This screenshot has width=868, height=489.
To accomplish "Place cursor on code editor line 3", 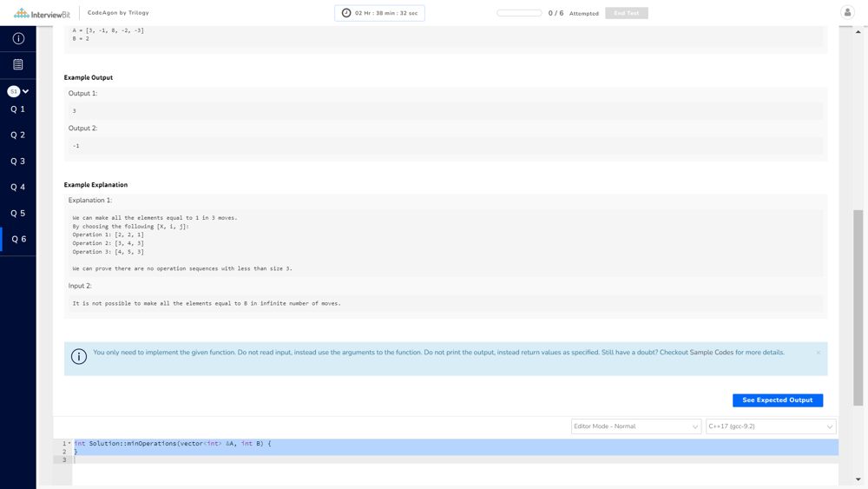I will point(455,459).
